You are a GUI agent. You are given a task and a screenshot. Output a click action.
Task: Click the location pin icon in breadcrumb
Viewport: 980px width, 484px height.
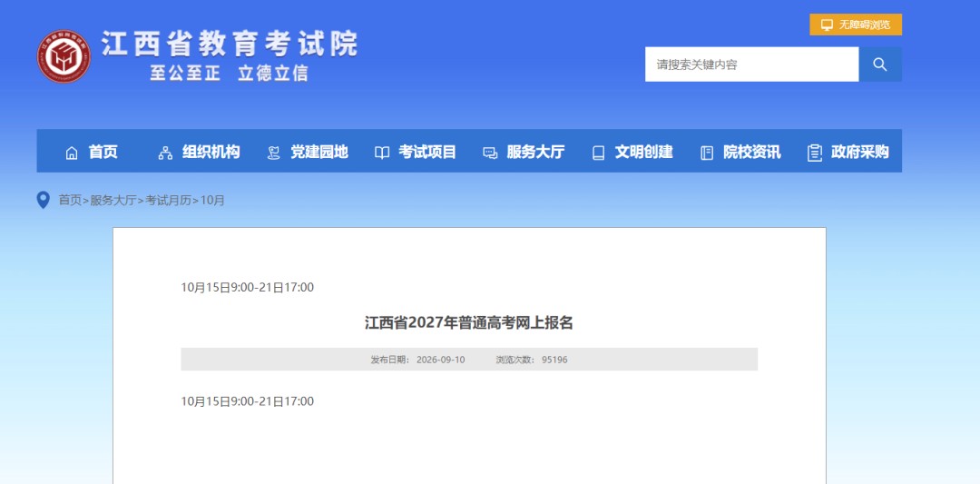pyautogui.click(x=44, y=200)
